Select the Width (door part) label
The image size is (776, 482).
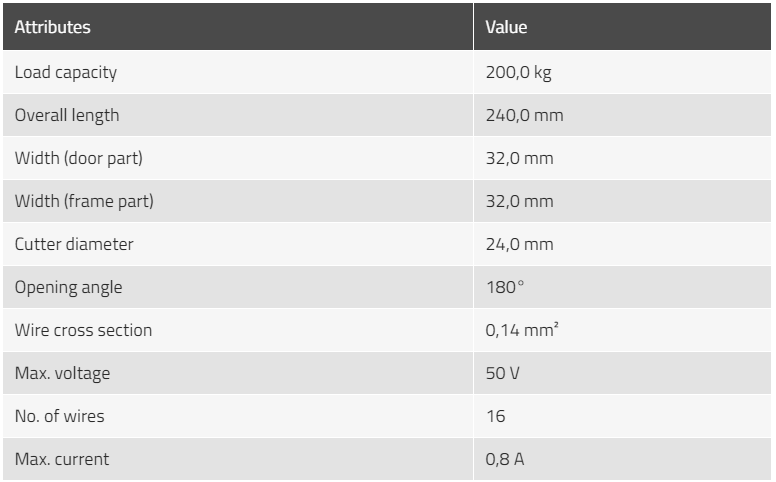79,158
